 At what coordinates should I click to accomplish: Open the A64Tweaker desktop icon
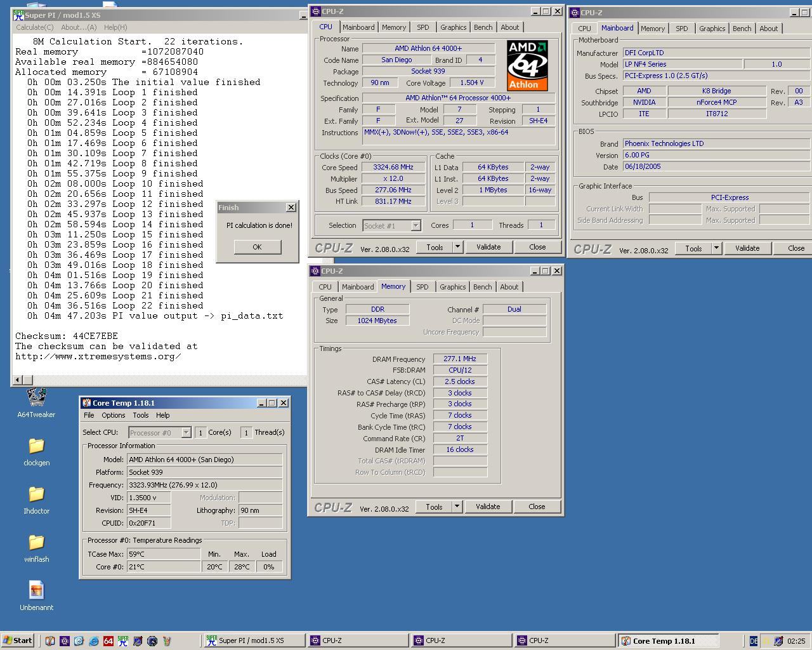(x=36, y=403)
